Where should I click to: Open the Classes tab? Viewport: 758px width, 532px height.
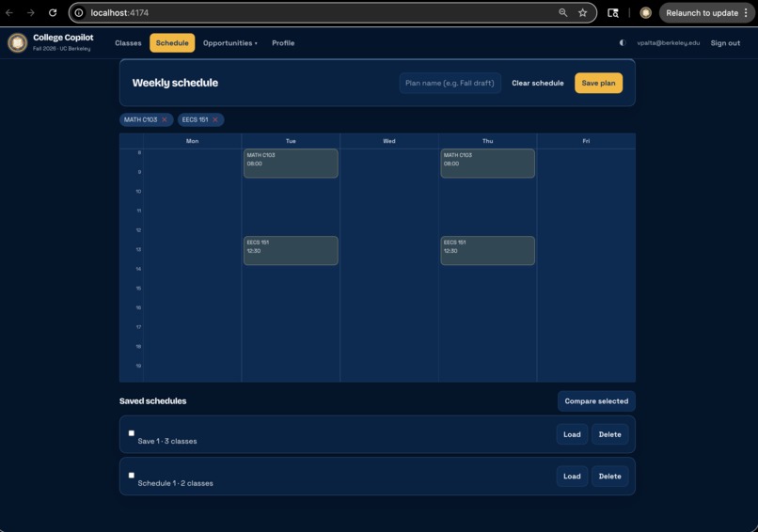(128, 43)
